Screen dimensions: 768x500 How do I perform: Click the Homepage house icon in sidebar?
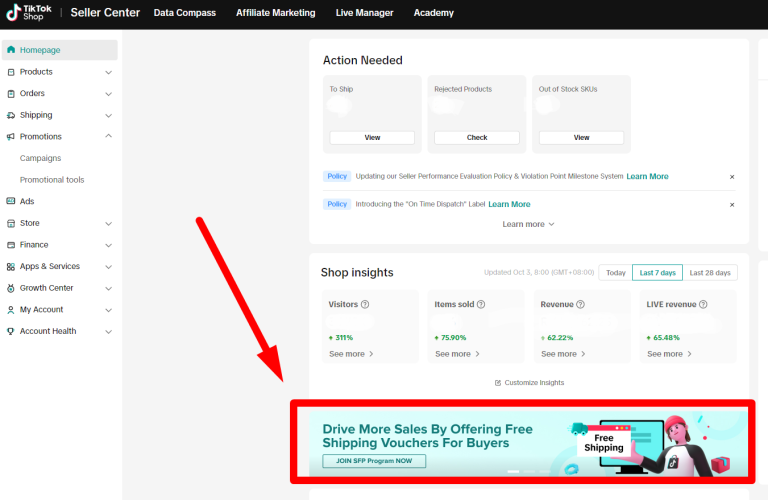click(11, 49)
